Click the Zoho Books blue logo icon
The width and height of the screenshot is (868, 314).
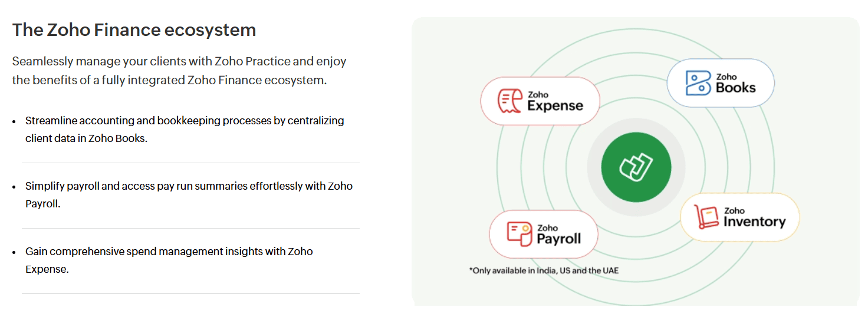pyautogui.click(x=698, y=83)
